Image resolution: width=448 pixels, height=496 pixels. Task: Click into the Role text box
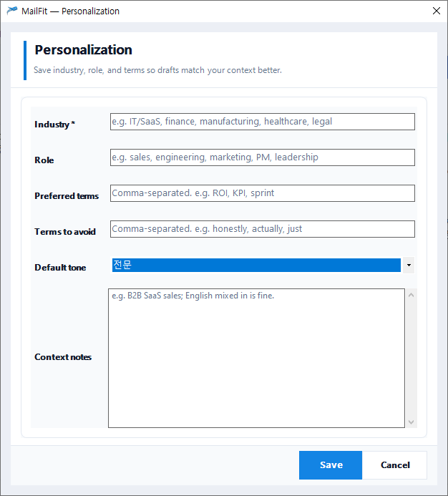262,157
